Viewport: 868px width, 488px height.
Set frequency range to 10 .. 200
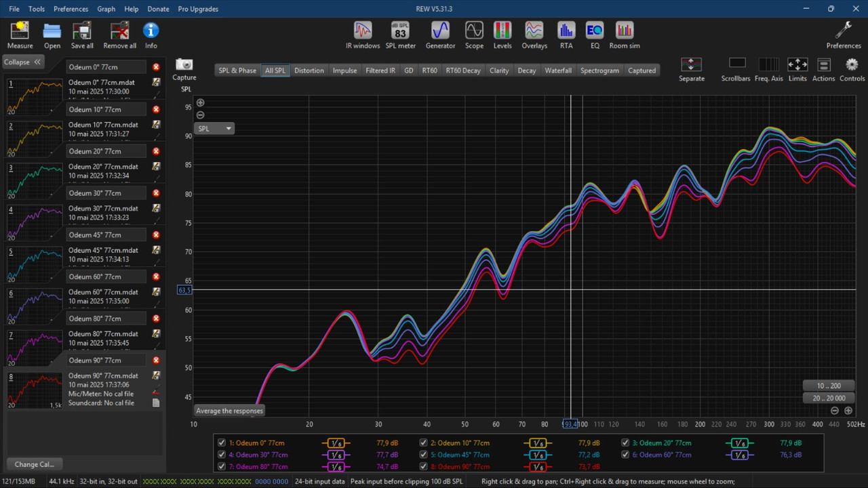[829, 386]
